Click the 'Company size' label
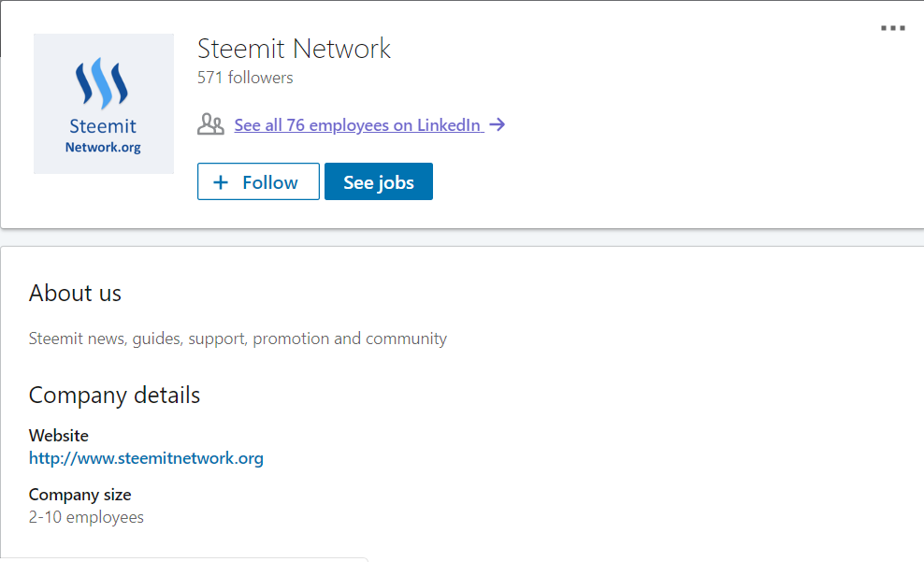Image resolution: width=924 pixels, height=562 pixels. (79, 495)
